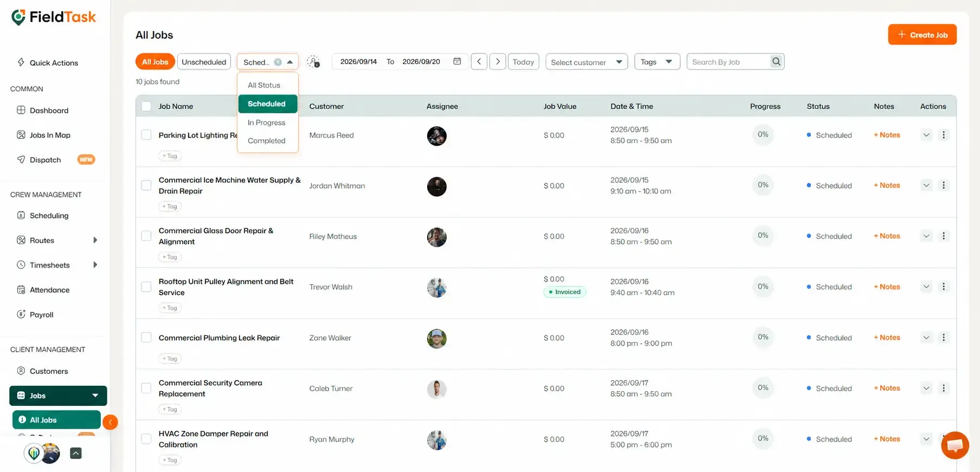This screenshot has width=980, height=472.
Task: Choose All Status from the dropdown list
Action: click(264, 85)
